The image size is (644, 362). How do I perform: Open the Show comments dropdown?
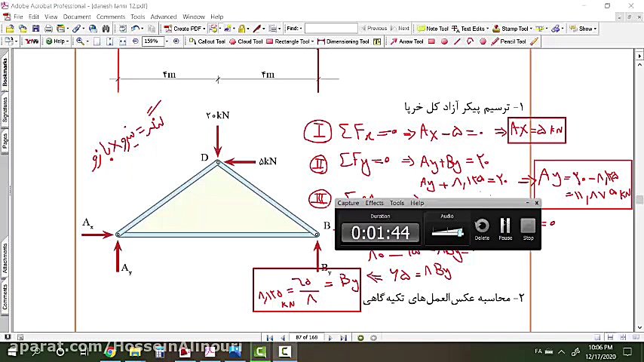[x=583, y=29]
